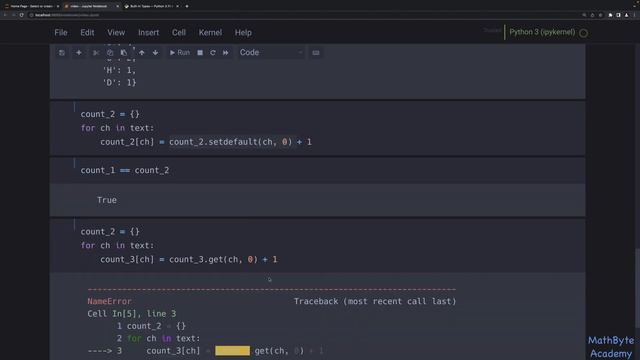This screenshot has width=640, height=360.
Task: Click the 'count_1 == count_2' code cell
Action: 317,171
